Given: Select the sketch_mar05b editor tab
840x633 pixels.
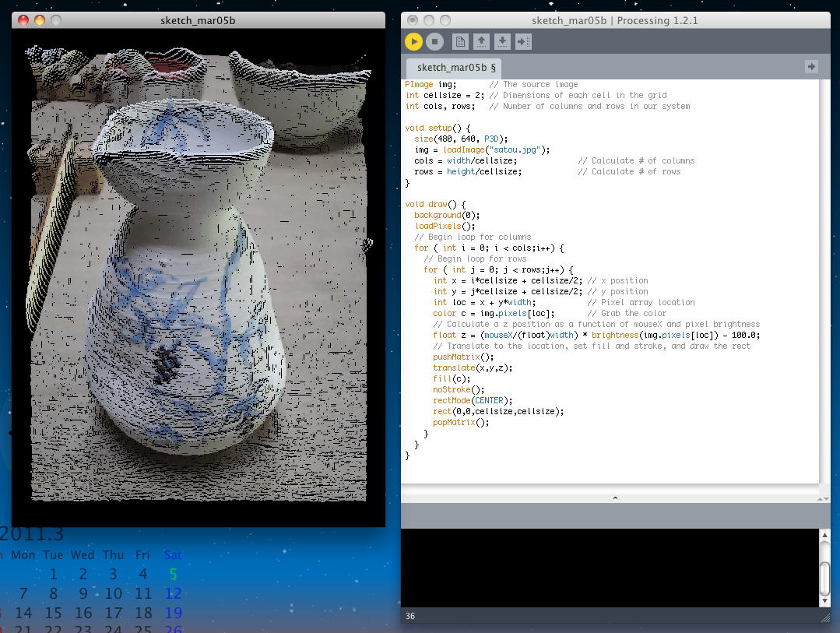Looking at the screenshot, I should (455, 68).
